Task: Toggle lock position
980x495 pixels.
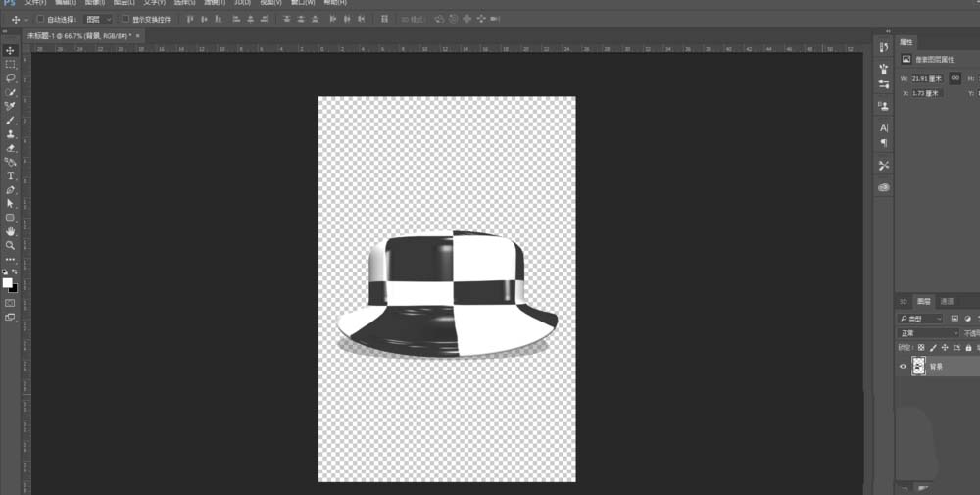Action: pyautogui.click(x=945, y=348)
